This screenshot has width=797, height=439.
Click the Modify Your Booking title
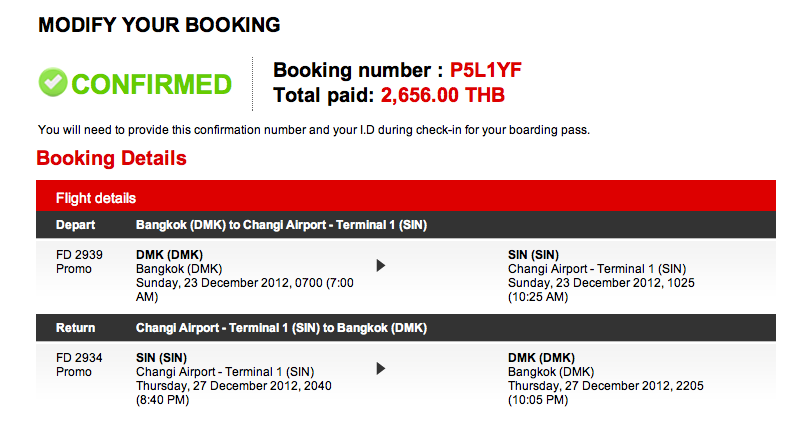pyautogui.click(x=159, y=25)
